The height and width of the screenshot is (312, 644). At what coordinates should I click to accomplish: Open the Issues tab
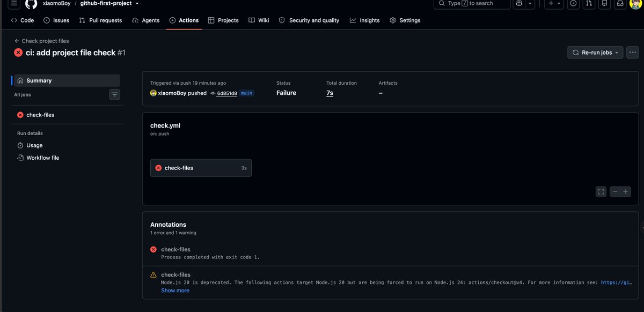pos(56,20)
